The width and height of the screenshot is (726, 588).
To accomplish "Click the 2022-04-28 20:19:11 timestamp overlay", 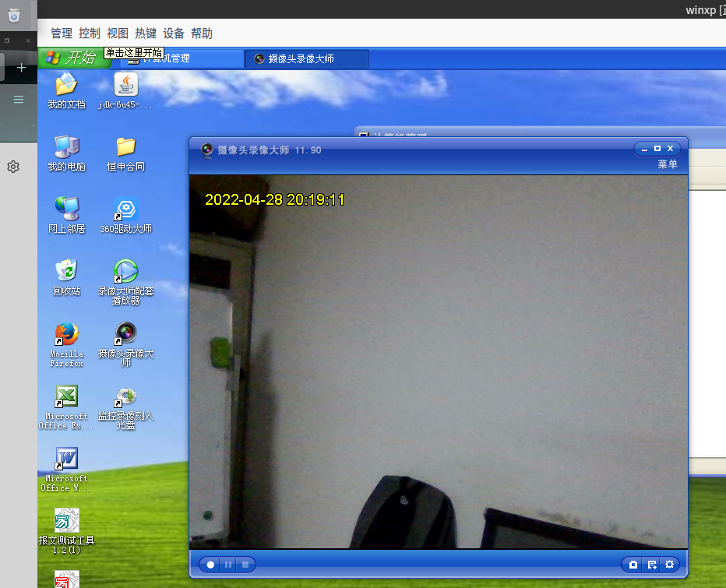I will pos(274,199).
